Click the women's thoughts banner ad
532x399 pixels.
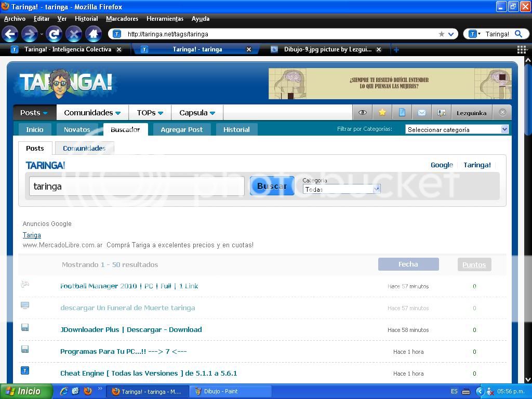(x=390, y=84)
